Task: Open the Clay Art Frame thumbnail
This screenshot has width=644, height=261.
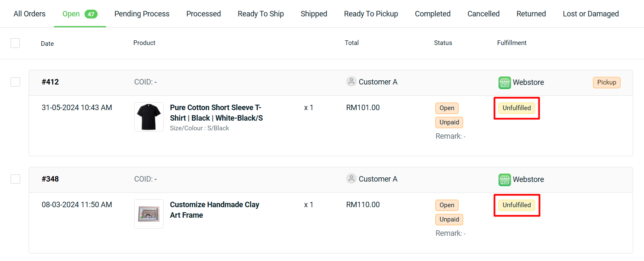Action: click(149, 214)
